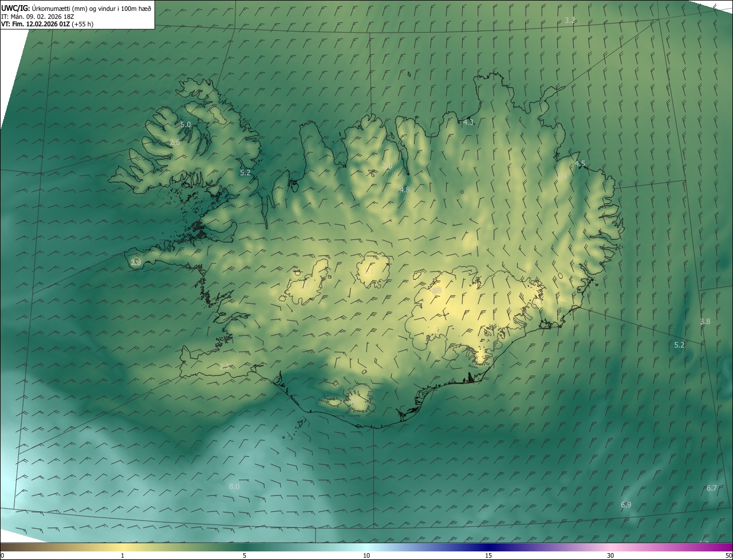Click the 5.2 value southeast of Iceland
The width and height of the screenshot is (733, 560).
point(679,345)
